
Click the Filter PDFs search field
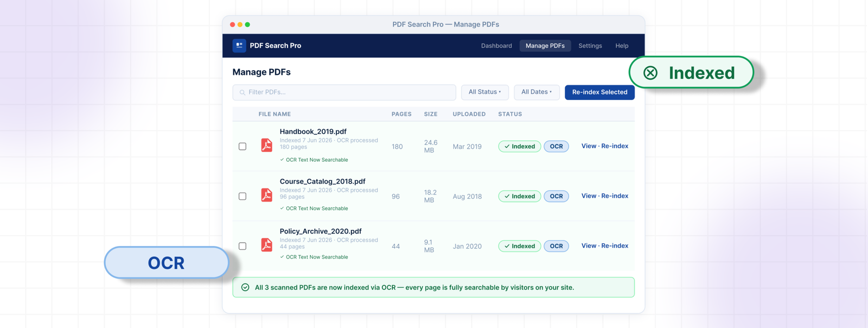tap(344, 92)
